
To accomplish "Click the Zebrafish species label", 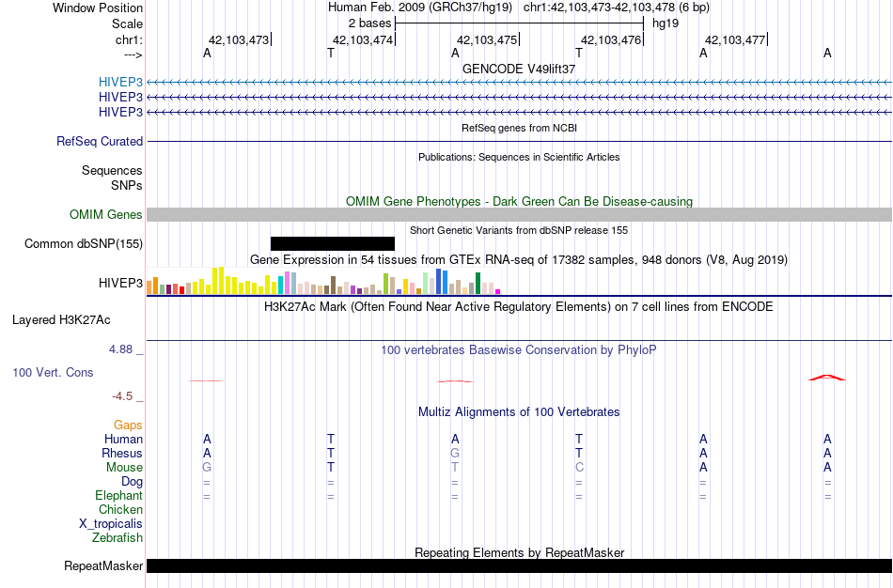I will coord(117,537).
